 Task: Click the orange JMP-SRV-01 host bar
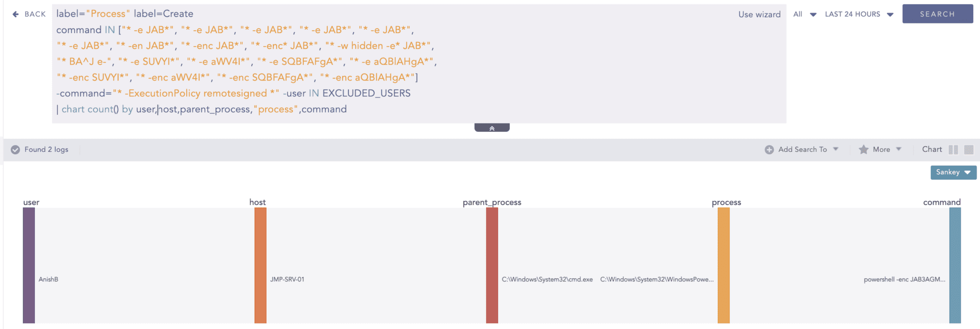(x=260, y=265)
